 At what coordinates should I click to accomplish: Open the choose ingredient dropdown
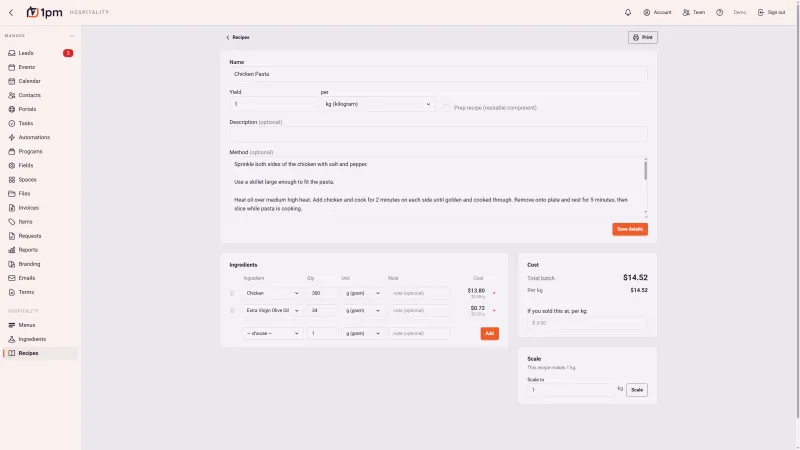tap(272, 334)
